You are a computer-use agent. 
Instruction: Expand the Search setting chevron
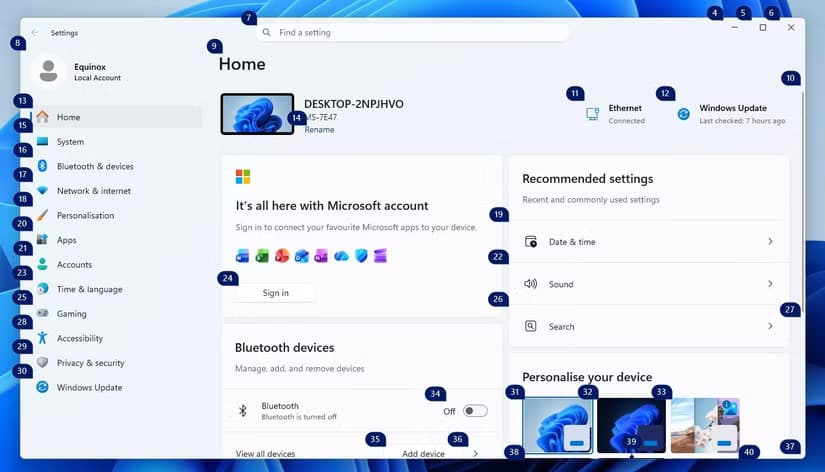click(770, 326)
